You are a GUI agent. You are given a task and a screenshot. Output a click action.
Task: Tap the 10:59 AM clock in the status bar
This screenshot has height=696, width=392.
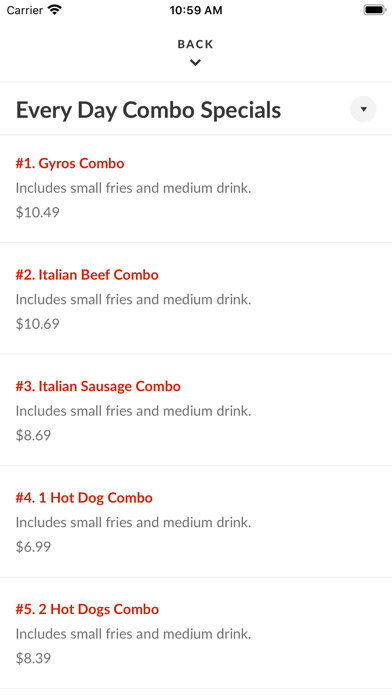point(196,10)
